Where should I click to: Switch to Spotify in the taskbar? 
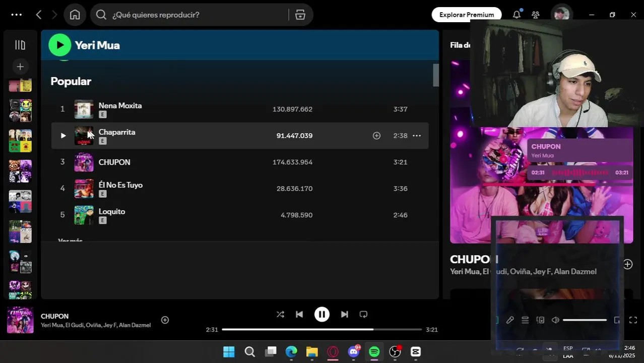coord(374,351)
